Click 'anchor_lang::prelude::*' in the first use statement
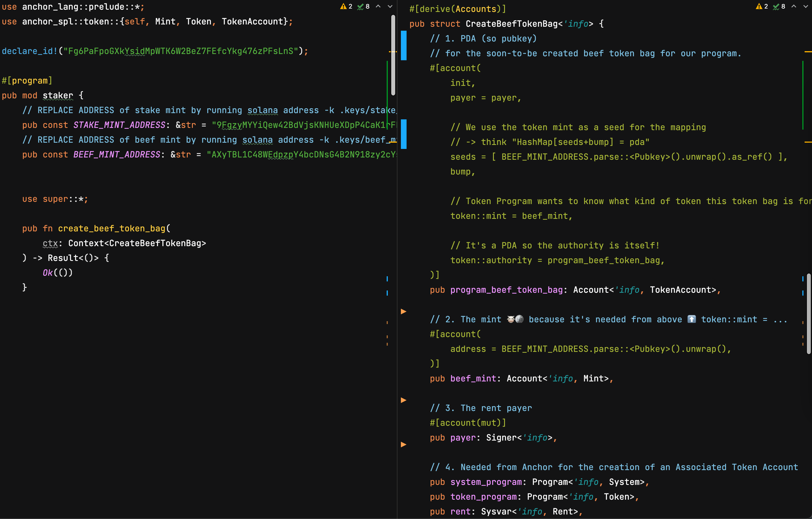 click(81, 7)
